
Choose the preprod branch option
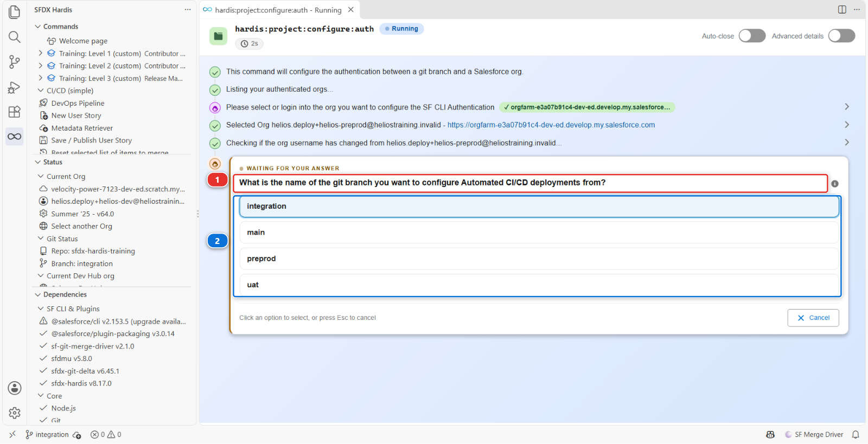tap(539, 259)
